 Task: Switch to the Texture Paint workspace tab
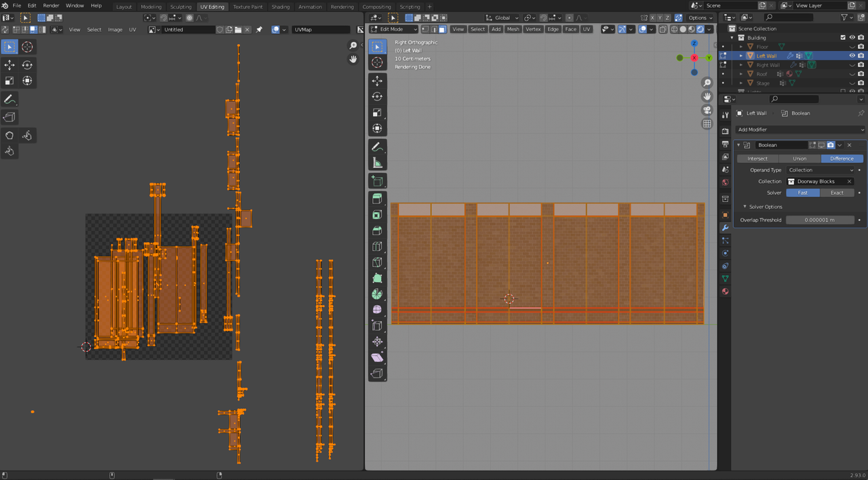point(248,7)
